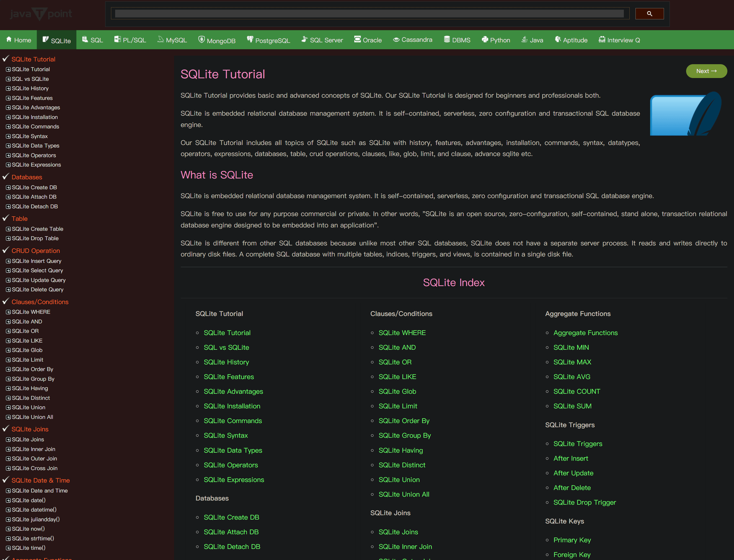Click the SQLite feather logo image
Viewport: 734px width, 560px height.
(x=685, y=113)
